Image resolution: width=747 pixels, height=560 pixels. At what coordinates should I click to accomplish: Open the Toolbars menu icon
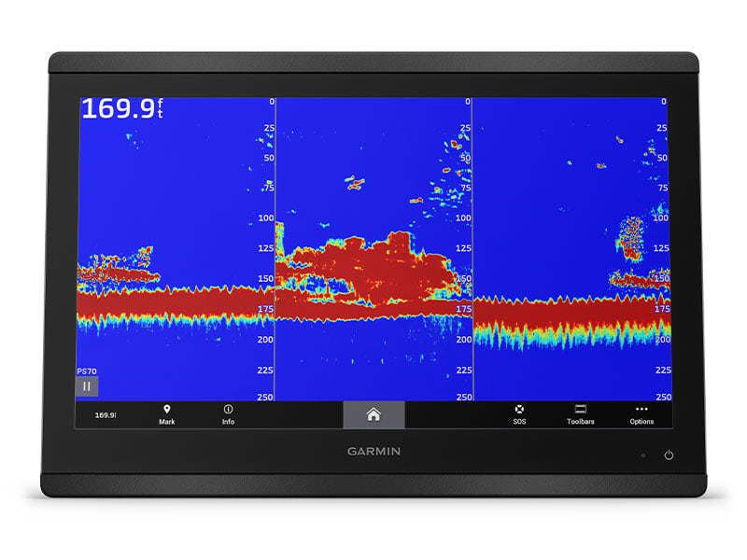click(580, 414)
